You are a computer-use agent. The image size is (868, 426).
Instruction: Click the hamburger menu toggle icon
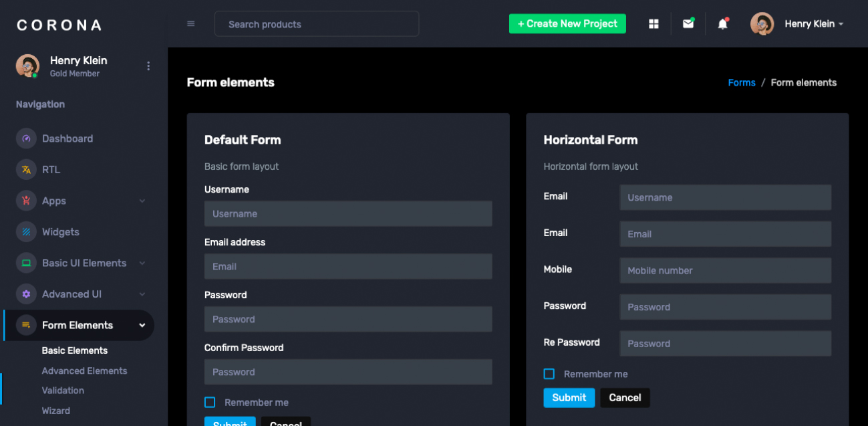tap(191, 24)
